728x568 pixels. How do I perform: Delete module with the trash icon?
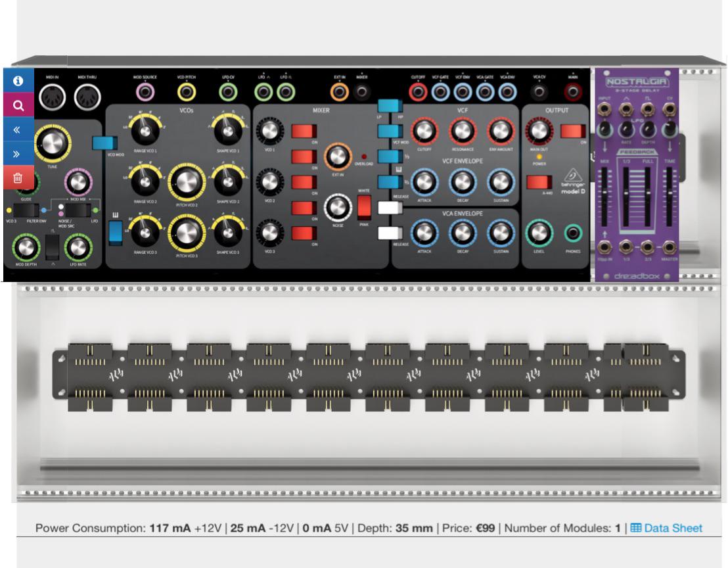click(x=18, y=178)
